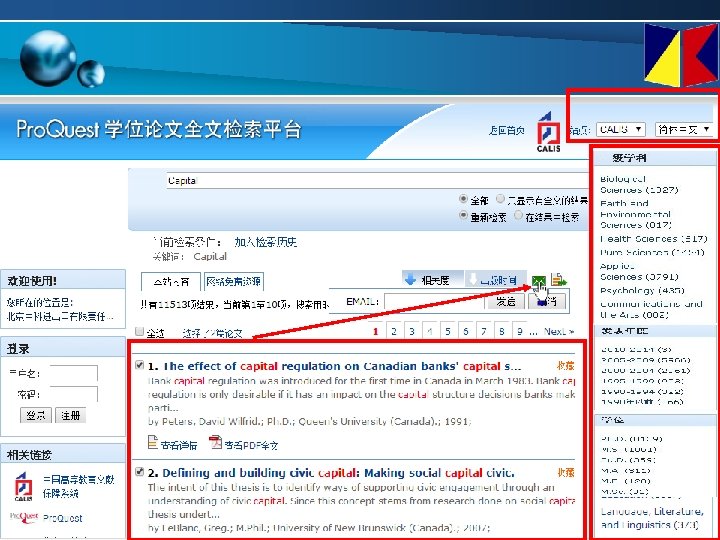Sort results by publication time

coord(495,280)
